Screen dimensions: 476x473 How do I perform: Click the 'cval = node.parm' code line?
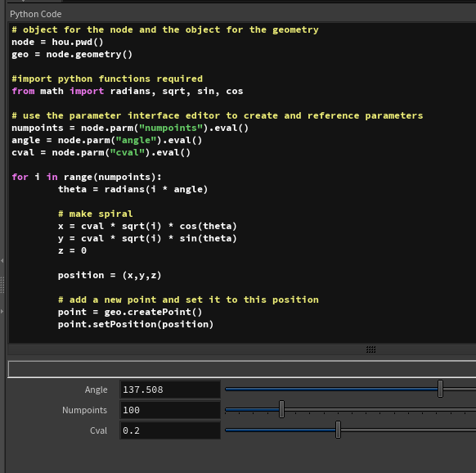[101, 152]
